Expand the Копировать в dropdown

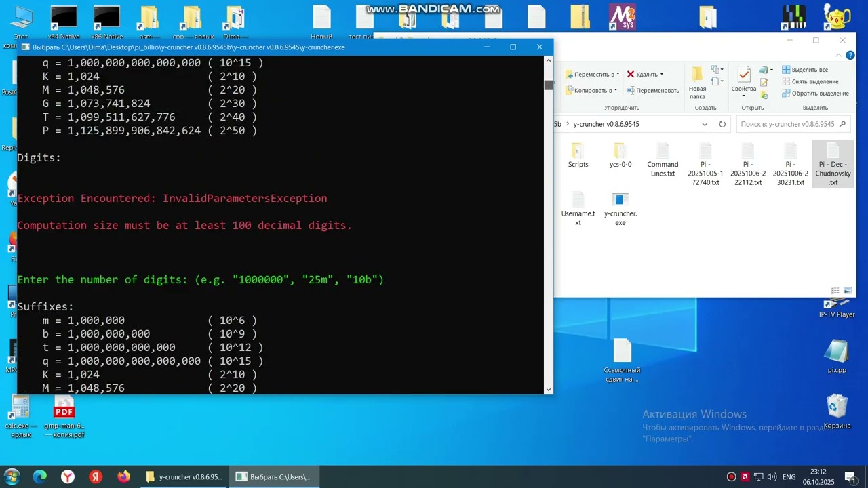pyautogui.click(x=616, y=90)
